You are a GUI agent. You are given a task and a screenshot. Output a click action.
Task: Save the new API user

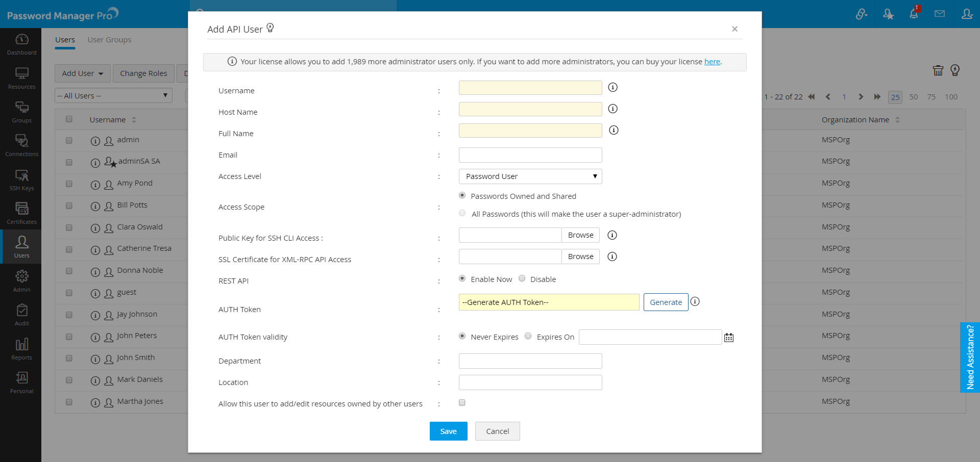(x=448, y=431)
